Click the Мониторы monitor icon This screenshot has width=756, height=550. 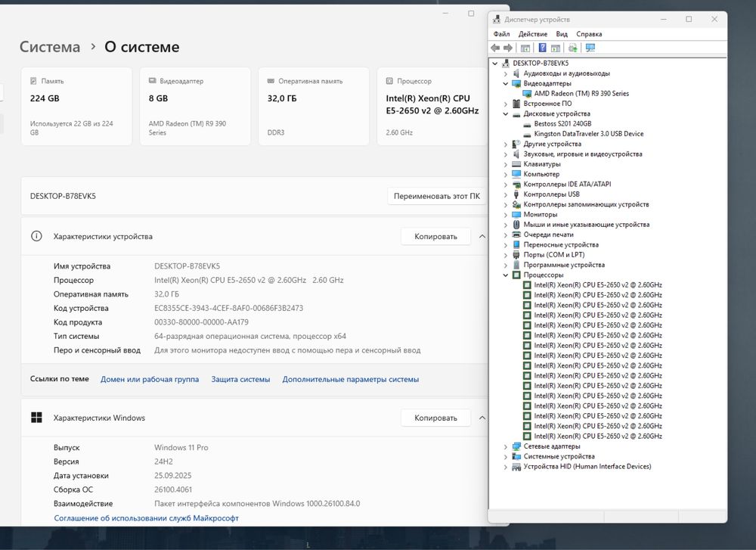click(516, 214)
